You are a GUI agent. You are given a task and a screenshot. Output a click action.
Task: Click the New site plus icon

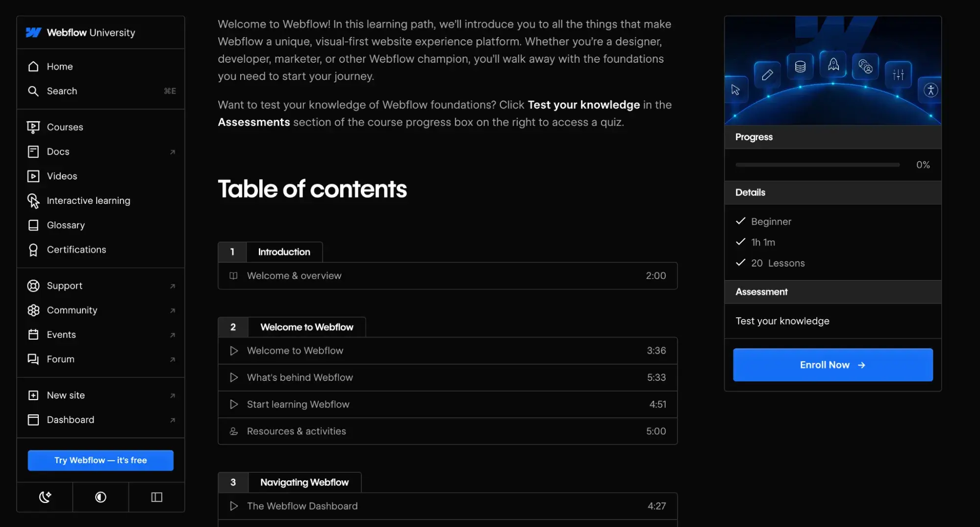coord(33,395)
